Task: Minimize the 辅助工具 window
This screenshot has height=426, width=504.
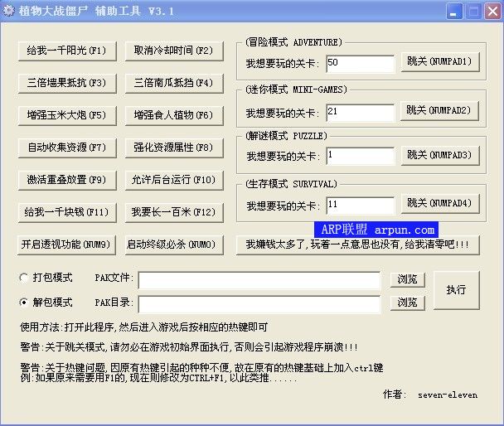Action: [x=454, y=12]
